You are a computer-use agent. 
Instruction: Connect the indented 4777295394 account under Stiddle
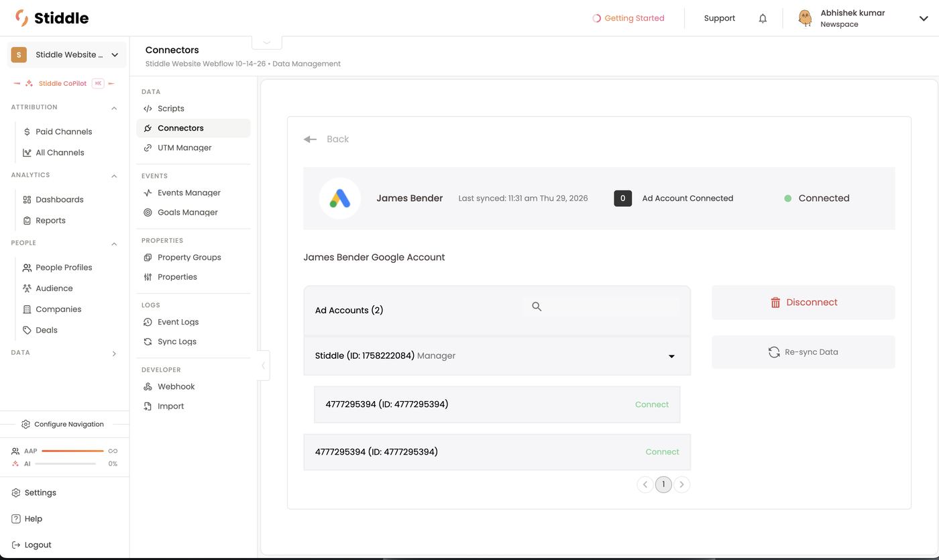(x=652, y=405)
